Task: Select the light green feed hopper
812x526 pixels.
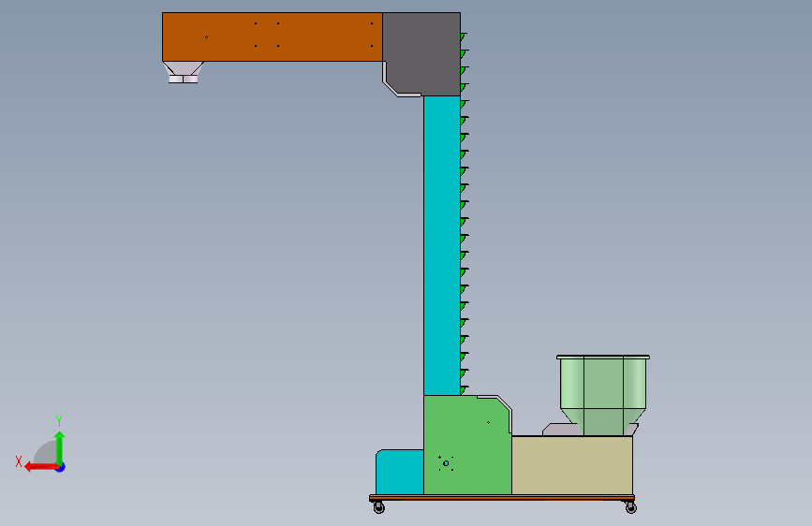Action: pyautogui.click(x=603, y=395)
